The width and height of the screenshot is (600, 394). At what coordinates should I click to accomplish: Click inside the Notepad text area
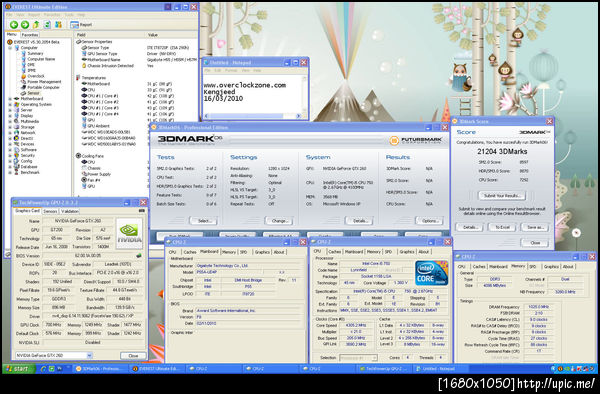click(253, 94)
